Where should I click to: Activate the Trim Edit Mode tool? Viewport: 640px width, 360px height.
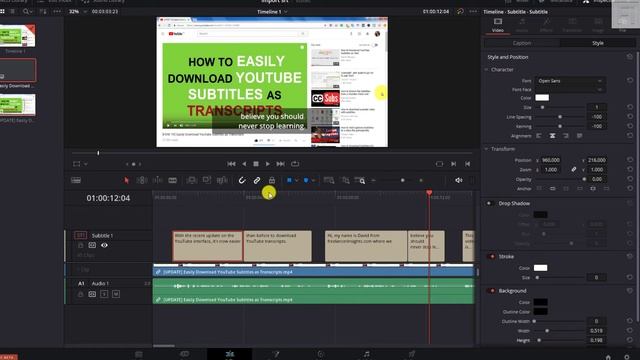point(142,180)
